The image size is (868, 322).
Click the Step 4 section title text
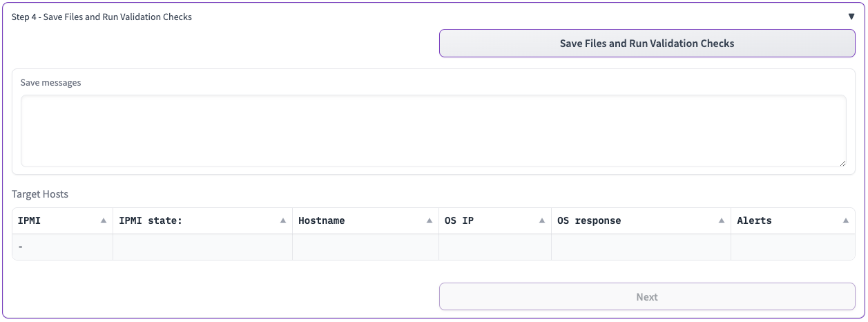[x=102, y=17]
